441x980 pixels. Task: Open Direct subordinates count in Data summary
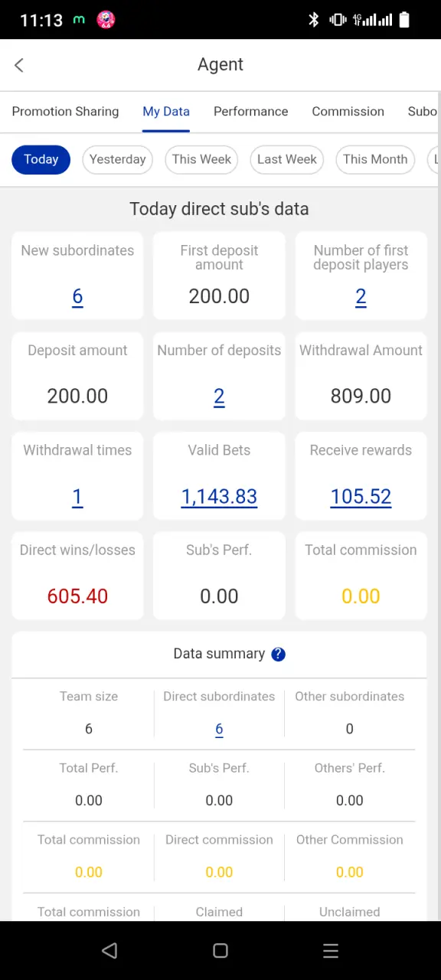[x=219, y=730]
